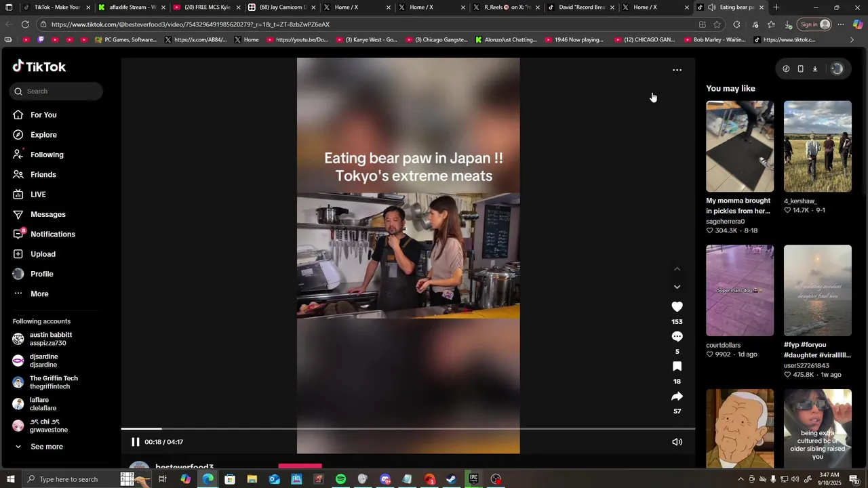The image size is (868, 488).
Task: Open the Super mans dog video thumbnail
Action: [740, 291]
